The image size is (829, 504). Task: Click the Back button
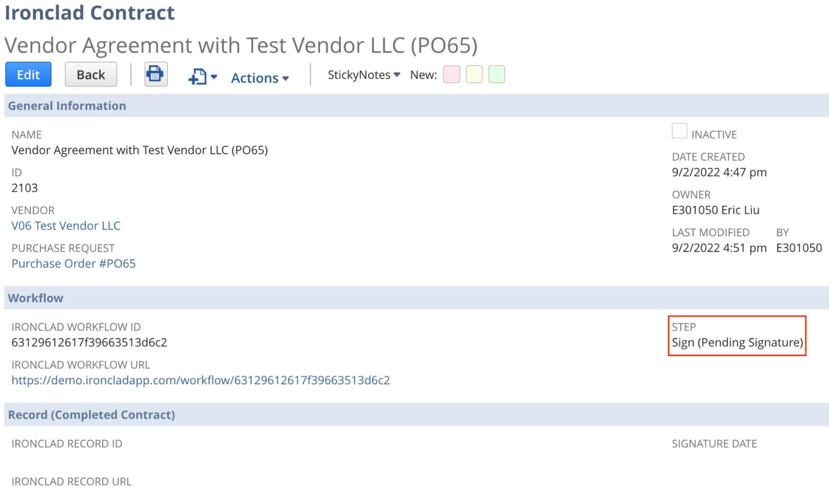pyautogui.click(x=90, y=74)
